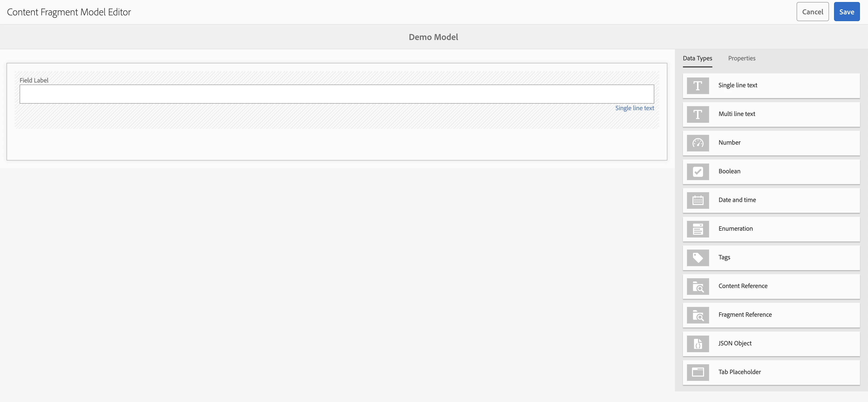Viewport: 868px width, 402px height.
Task: Pick the Date and time calendar icon
Action: pyautogui.click(x=698, y=200)
